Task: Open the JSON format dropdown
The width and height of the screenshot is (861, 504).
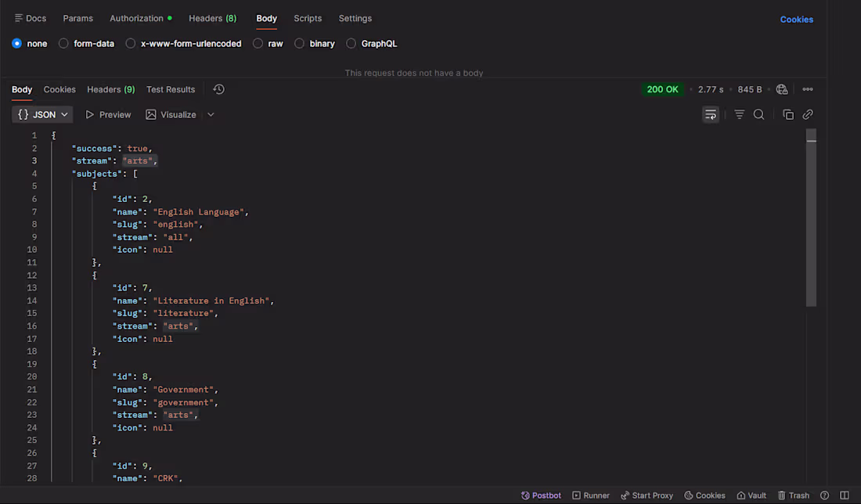Action: 42,114
